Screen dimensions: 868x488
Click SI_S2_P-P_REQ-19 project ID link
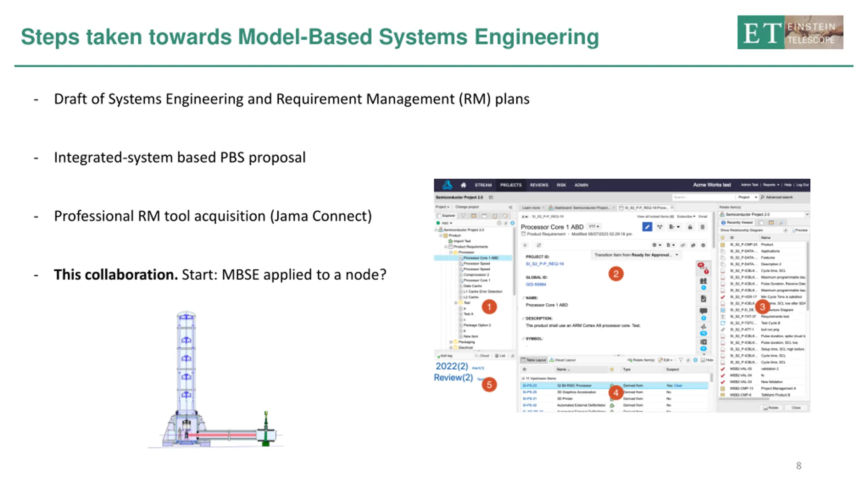click(x=545, y=264)
